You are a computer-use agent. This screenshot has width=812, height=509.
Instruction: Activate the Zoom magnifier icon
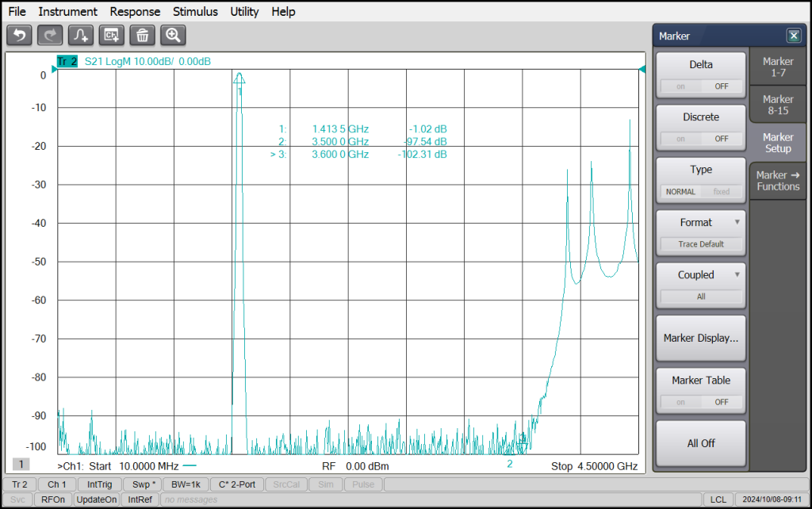[x=173, y=35]
